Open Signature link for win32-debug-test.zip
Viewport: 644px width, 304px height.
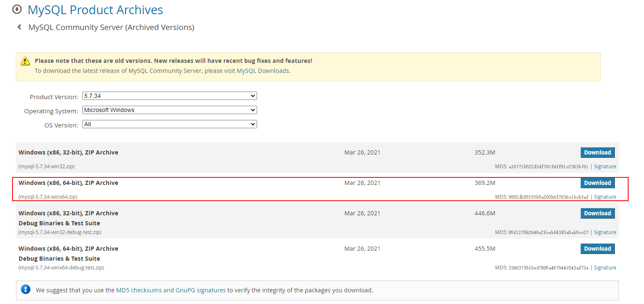pyautogui.click(x=605, y=232)
